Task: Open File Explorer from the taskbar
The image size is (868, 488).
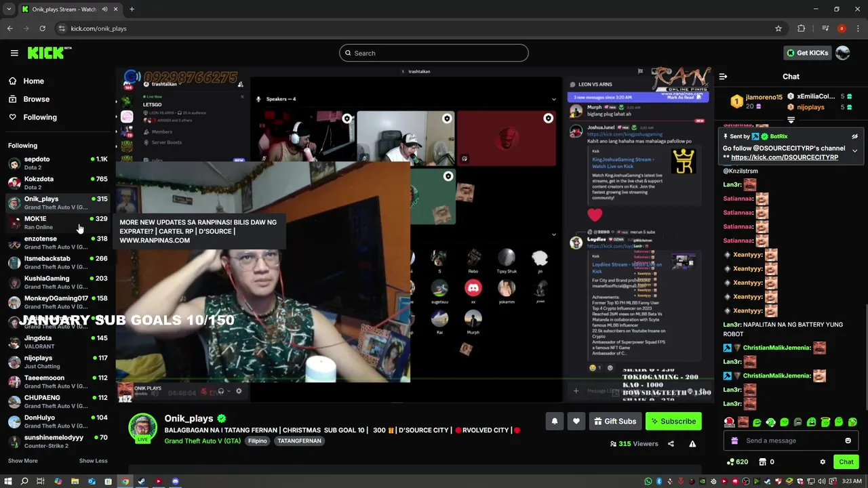Action: click(x=75, y=481)
